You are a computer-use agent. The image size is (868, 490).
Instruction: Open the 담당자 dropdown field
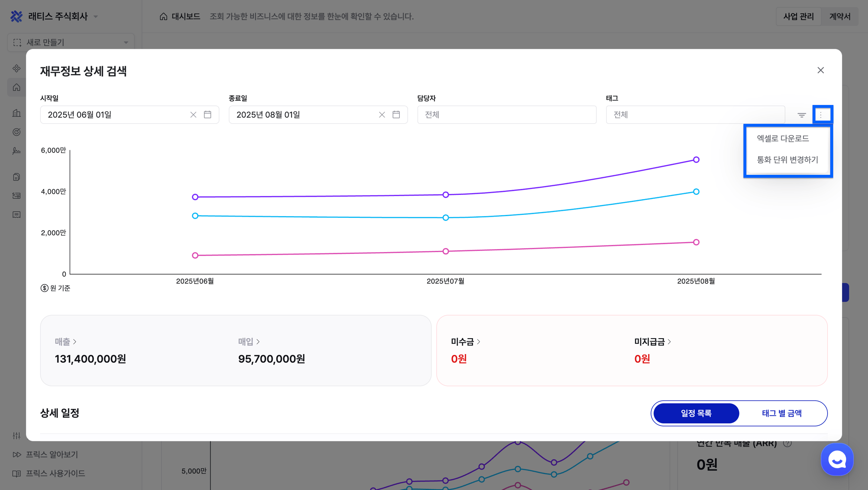click(506, 115)
